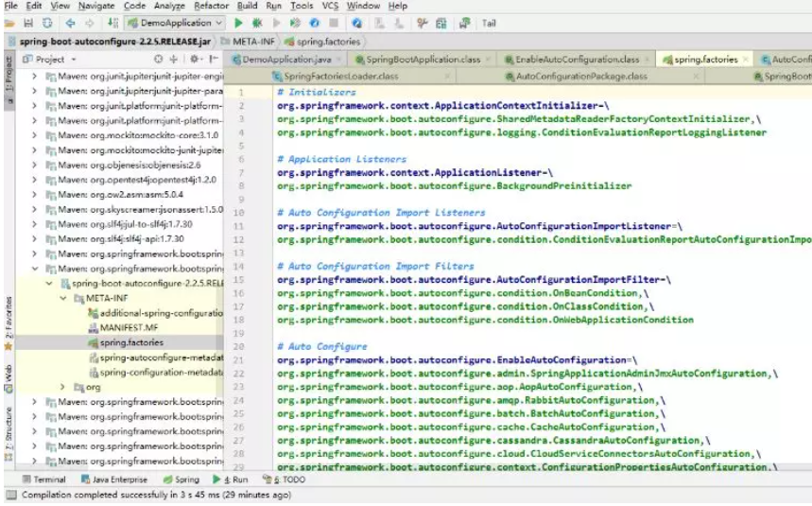The width and height of the screenshot is (812, 506).
Task: Click META-INF in the breadcrumb bar
Action: [x=248, y=42]
